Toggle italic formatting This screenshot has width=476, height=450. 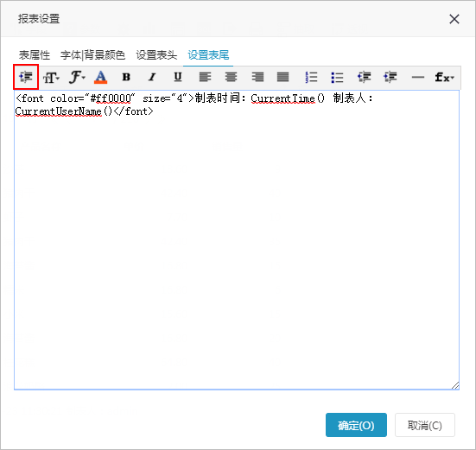152,77
